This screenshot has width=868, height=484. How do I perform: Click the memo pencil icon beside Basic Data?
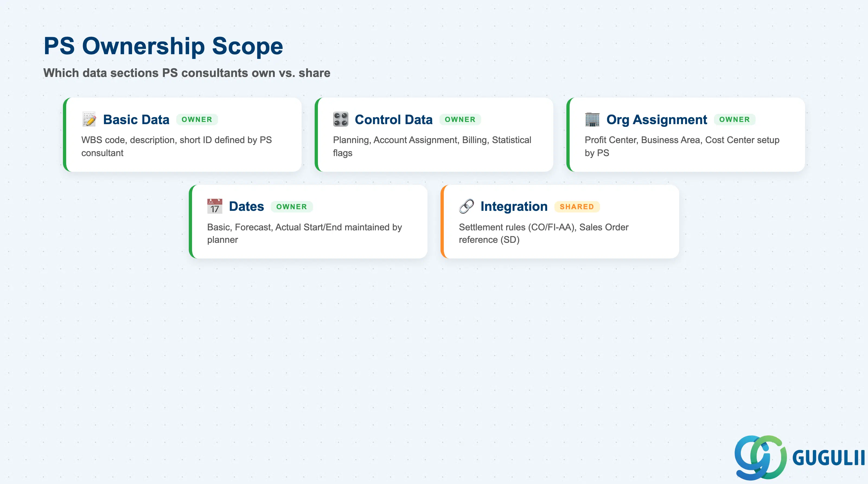[89, 120]
